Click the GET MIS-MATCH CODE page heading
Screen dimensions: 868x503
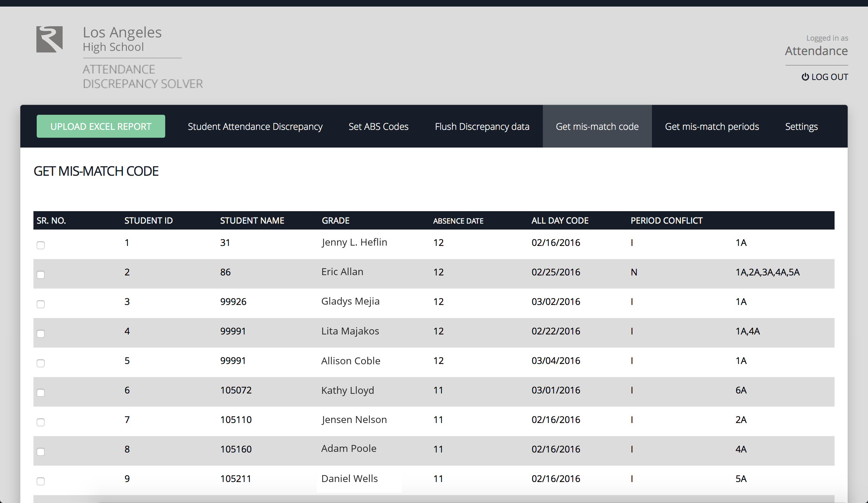96,171
